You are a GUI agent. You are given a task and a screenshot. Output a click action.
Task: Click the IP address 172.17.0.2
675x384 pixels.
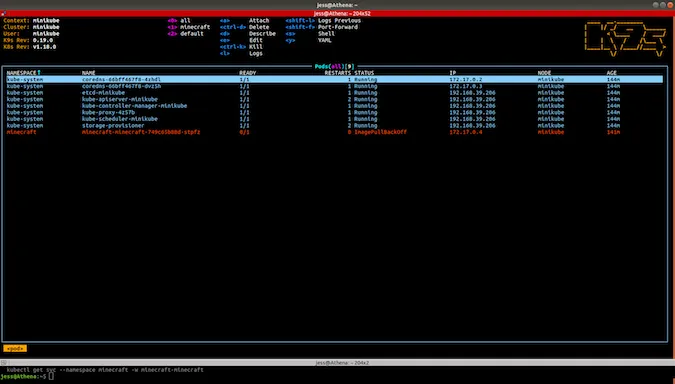click(x=466, y=80)
